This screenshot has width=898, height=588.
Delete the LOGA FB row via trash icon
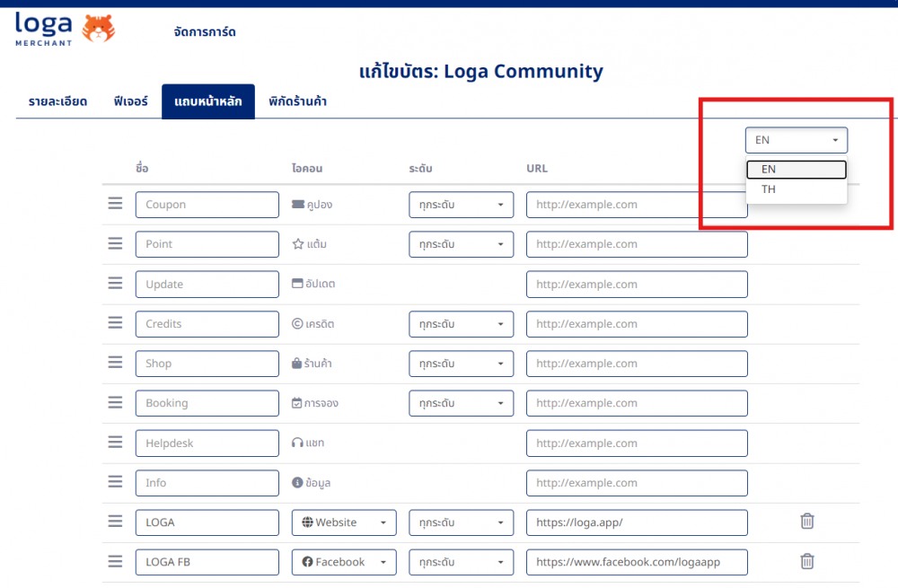806,561
